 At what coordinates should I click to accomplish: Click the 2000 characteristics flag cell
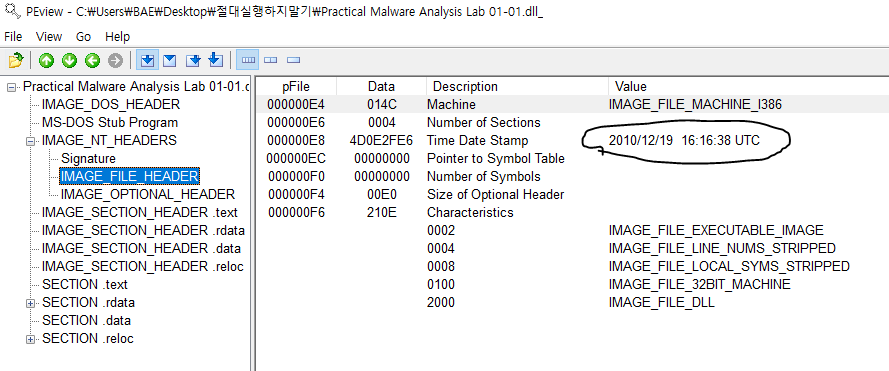tap(441, 303)
